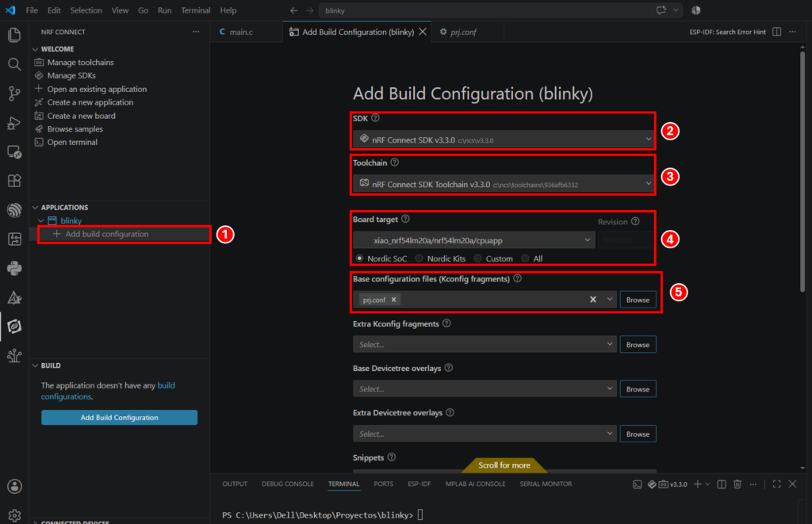The image size is (812, 524).
Task: Open nRF Connect view icon
Action: (x=14, y=326)
